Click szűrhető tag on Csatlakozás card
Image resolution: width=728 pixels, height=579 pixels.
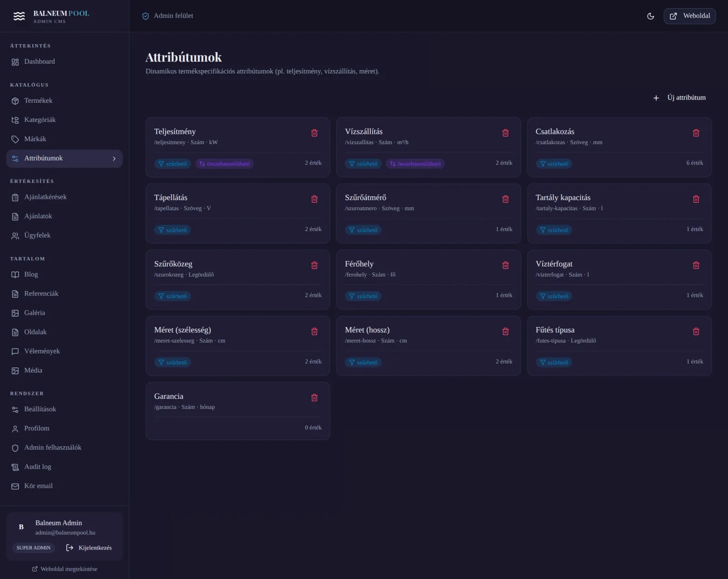(554, 164)
